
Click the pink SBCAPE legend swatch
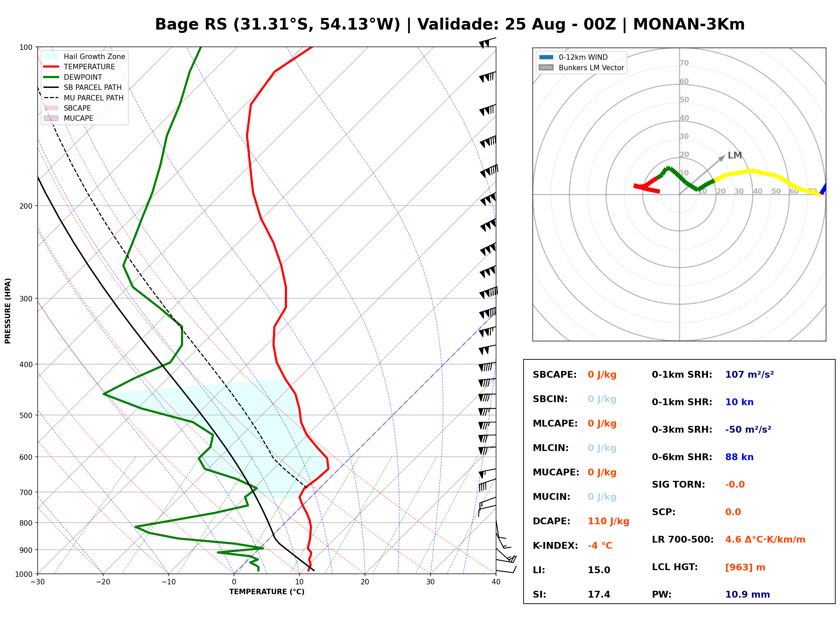51,108
